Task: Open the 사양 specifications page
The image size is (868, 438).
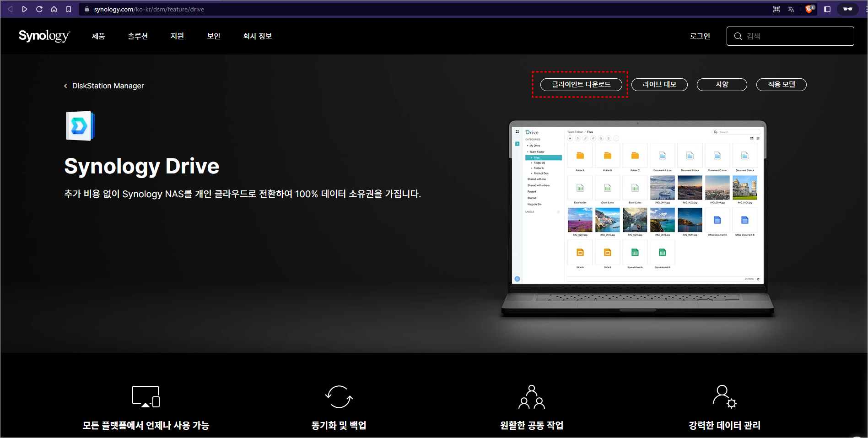Action: [722, 85]
